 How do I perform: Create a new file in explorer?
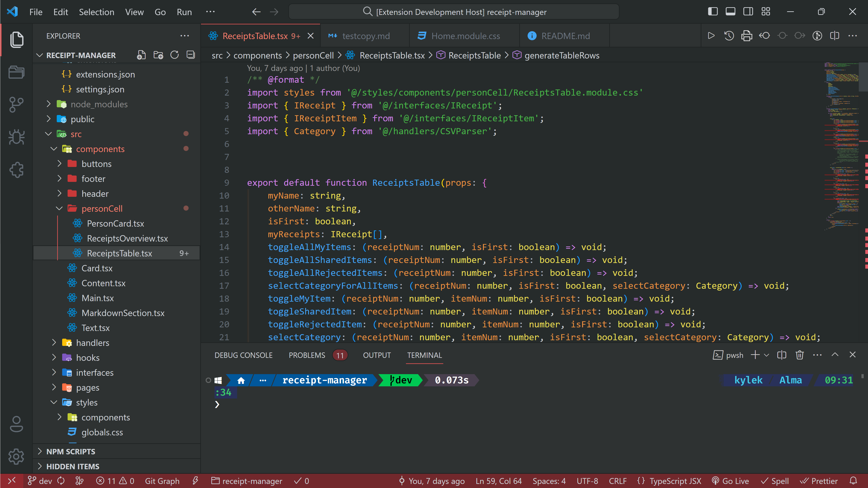click(x=141, y=55)
